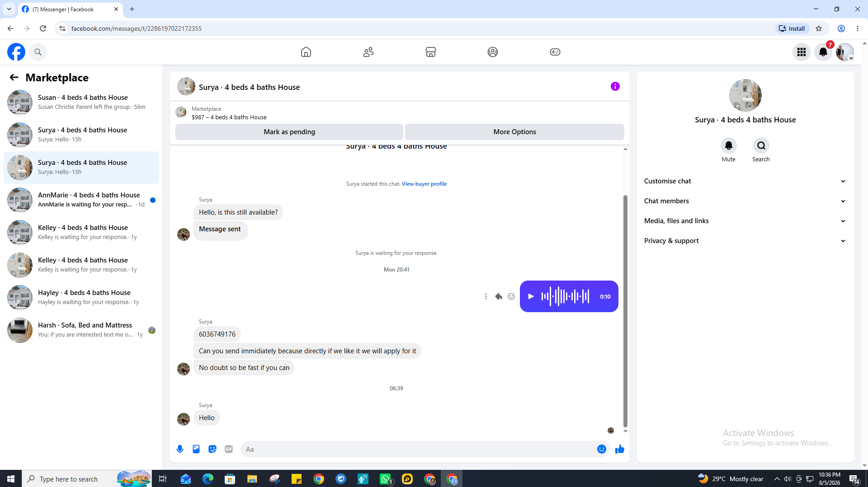Screen dimensions: 868x487
Task: Open the attach photo icon
Action: [196, 449]
